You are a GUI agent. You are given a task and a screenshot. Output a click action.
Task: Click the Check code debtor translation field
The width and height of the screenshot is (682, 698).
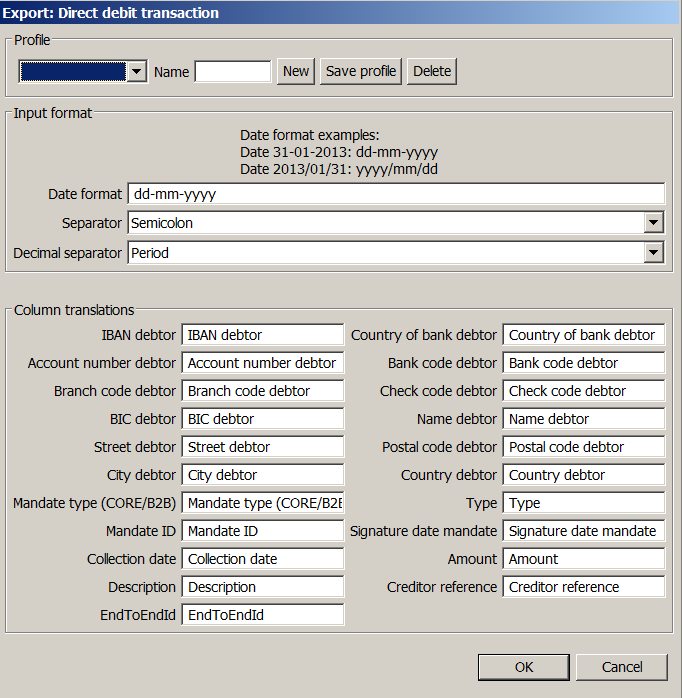point(584,391)
